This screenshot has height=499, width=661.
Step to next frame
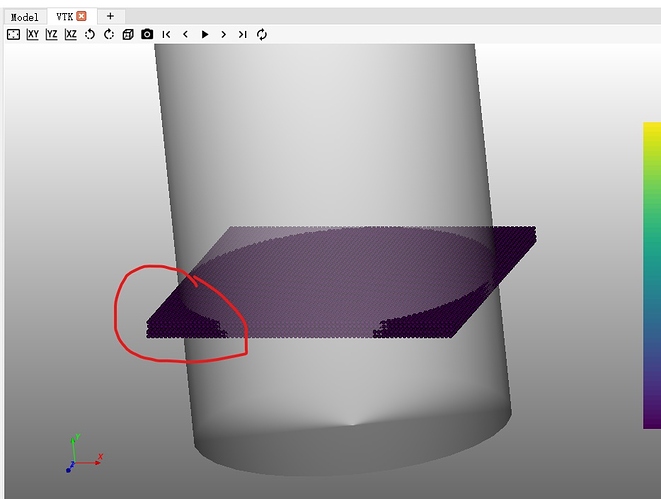[x=224, y=34]
